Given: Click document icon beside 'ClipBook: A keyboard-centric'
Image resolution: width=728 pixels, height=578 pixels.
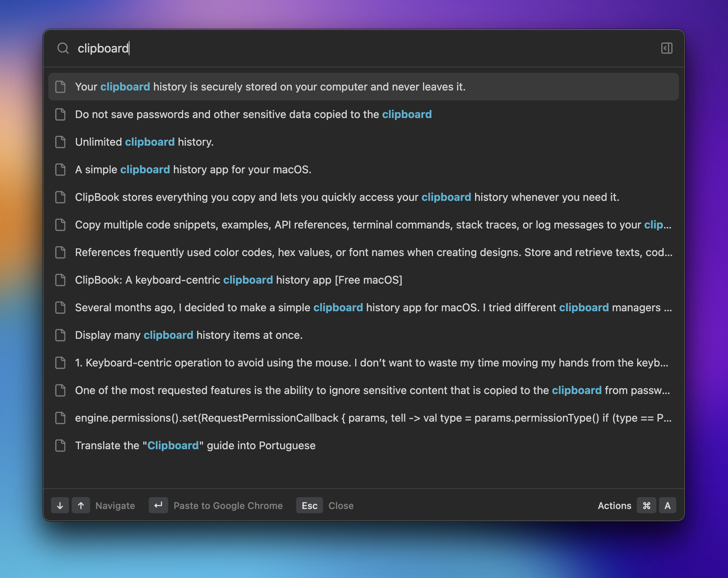Looking at the screenshot, I should click(x=61, y=280).
